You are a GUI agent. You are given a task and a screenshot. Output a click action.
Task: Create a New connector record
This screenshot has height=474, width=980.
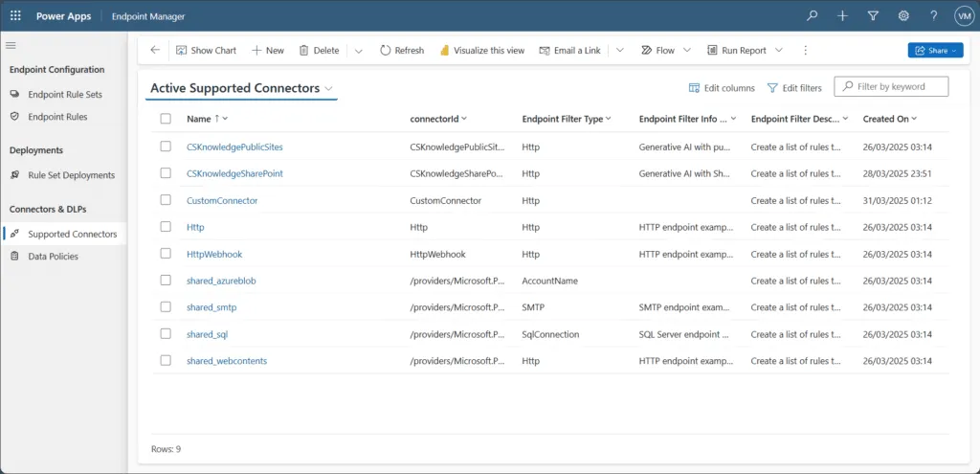coord(268,51)
